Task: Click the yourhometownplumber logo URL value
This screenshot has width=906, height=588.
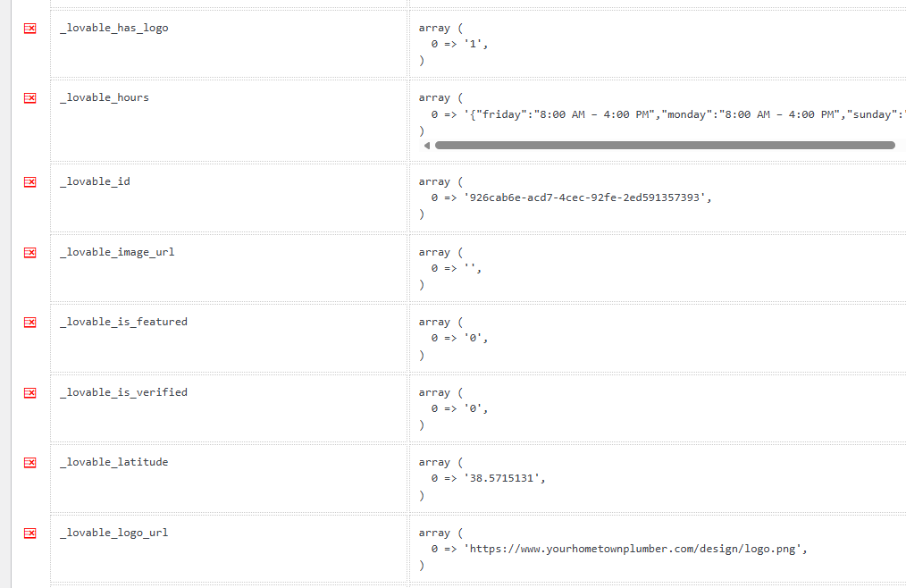Action: (x=635, y=550)
